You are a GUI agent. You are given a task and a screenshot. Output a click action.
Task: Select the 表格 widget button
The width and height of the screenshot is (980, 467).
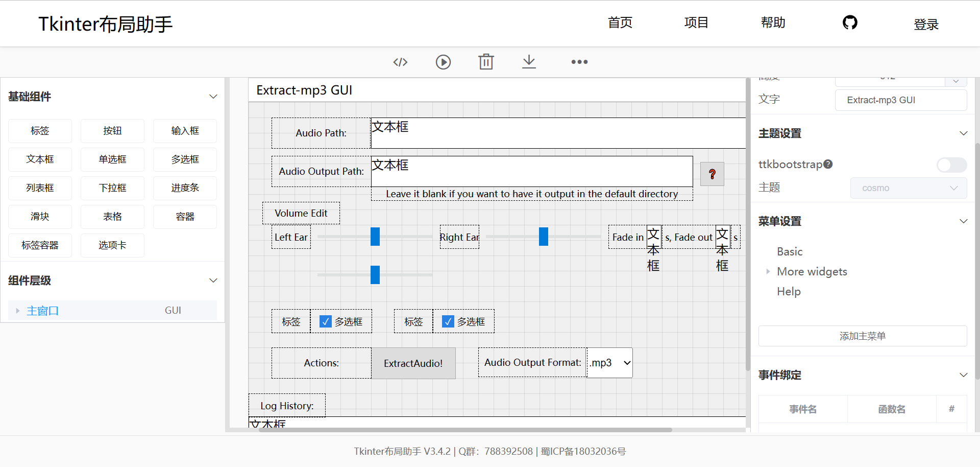(112, 217)
